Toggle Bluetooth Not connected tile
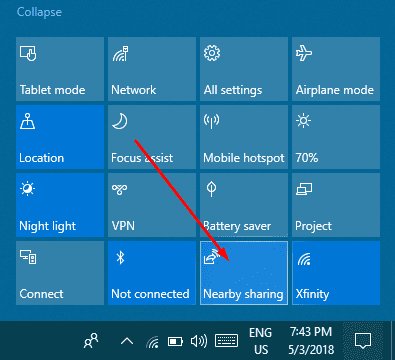The height and width of the screenshot is (360, 395). pyautogui.click(x=152, y=273)
